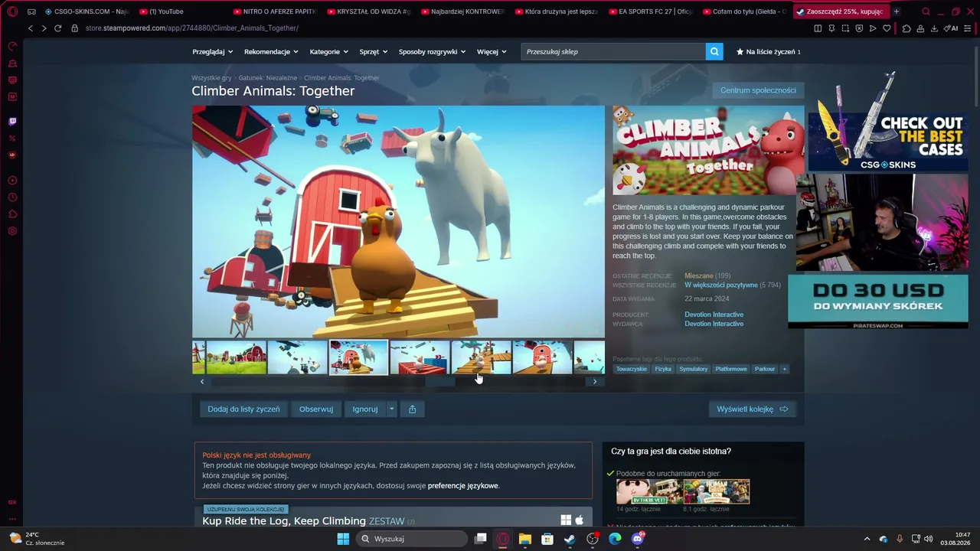Go back to the previous page
Image resolution: width=980 pixels, height=551 pixels.
pyautogui.click(x=31, y=28)
